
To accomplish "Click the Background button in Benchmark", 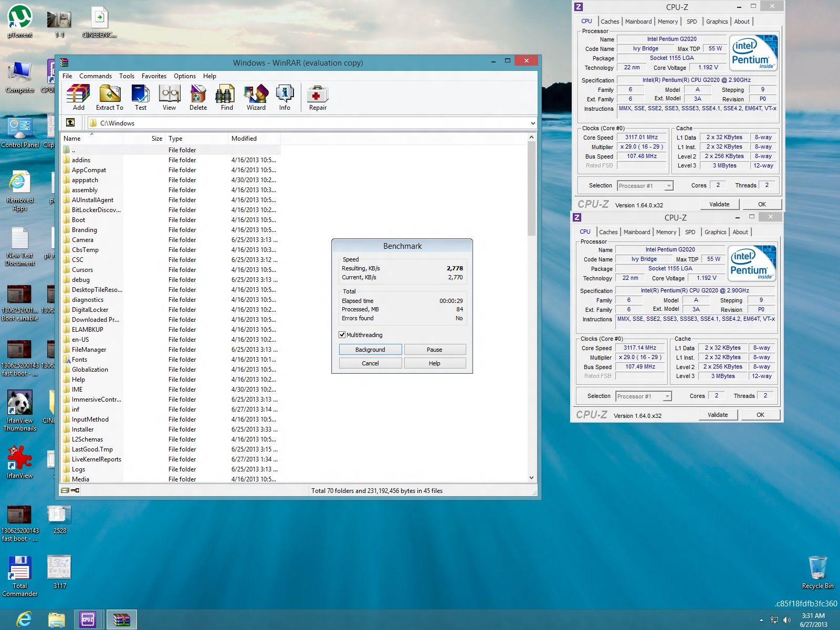I will [370, 349].
